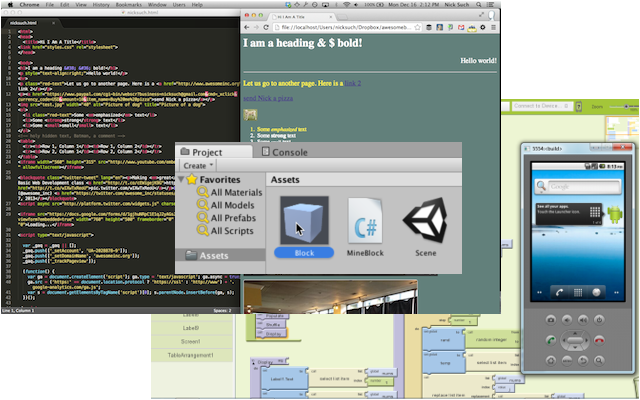Open the All Models saved search

pos(226,205)
